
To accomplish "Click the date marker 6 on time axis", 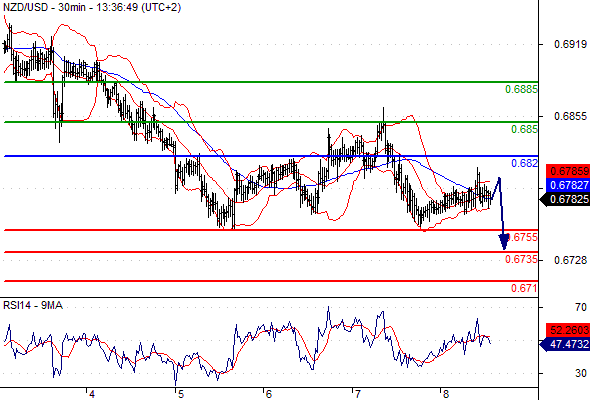I will click(268, 394).
